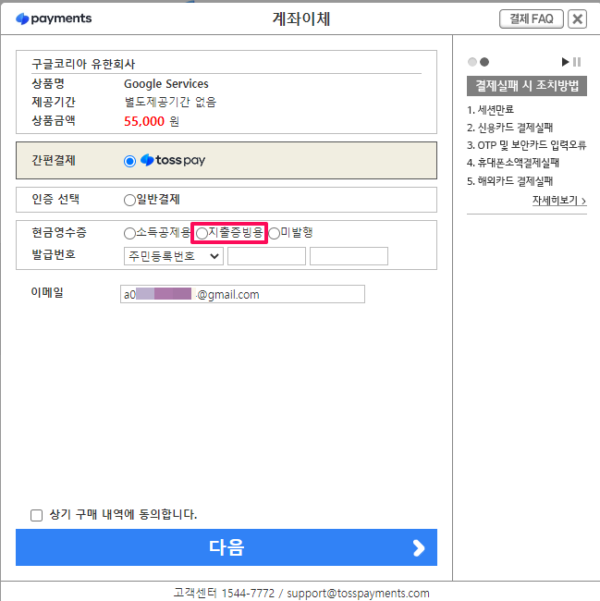Screen dimensions: 600x601
Task: Select the 일반결제 radio option
Action: pyautogui.click(x=130, y=200)
